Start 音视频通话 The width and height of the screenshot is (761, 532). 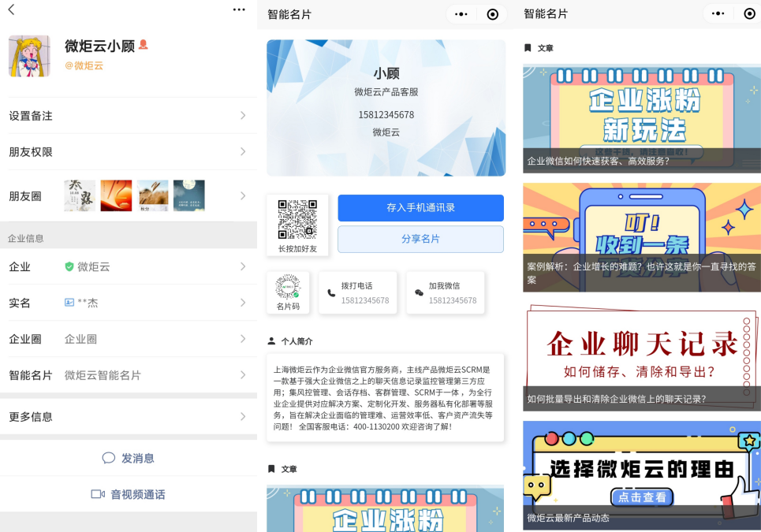tap(129, 494)
